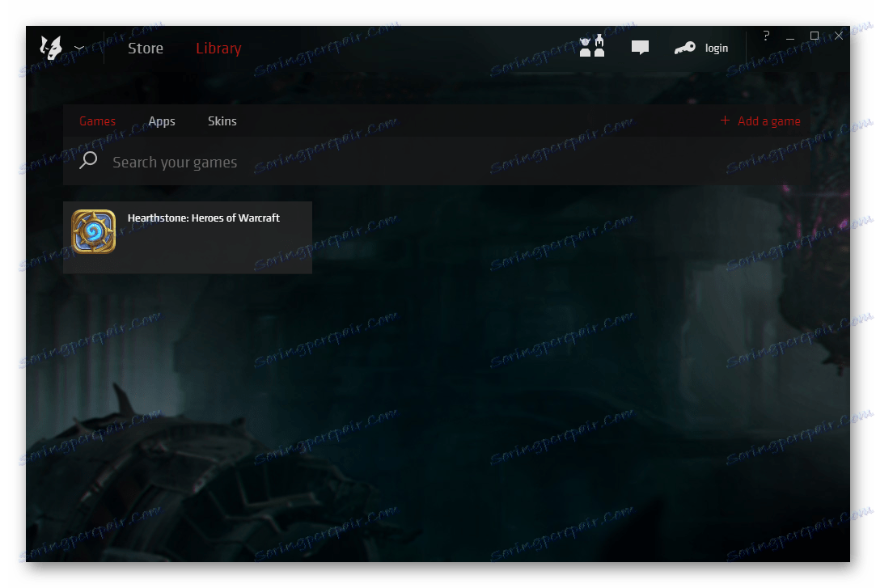The width and height of the screenshot is (876, 588).
Task: Select the Skins sub-tab
Action: click(x=222, y=121)
